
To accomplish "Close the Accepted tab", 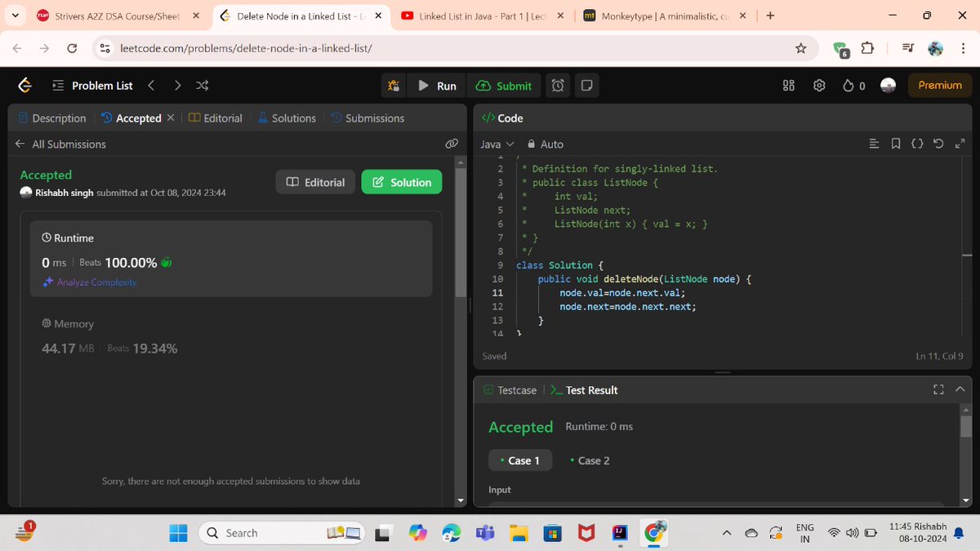I will (170, 118).
